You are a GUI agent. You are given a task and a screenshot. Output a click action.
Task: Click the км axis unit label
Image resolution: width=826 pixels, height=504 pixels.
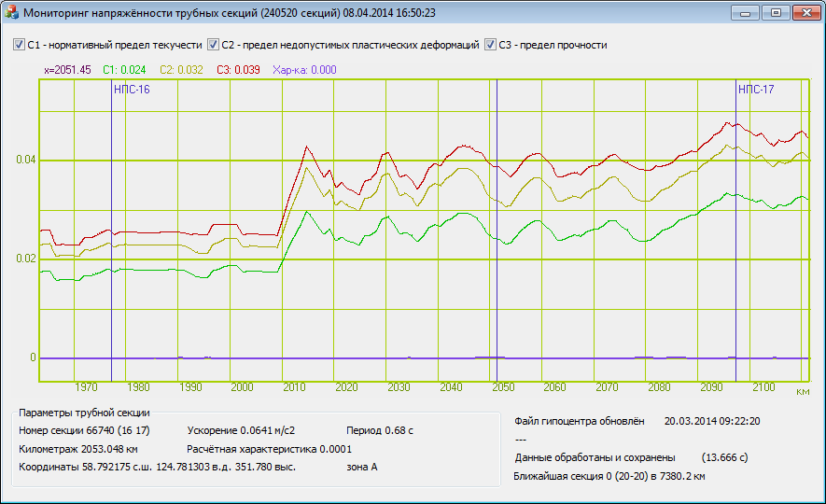(x=803, y=392)
